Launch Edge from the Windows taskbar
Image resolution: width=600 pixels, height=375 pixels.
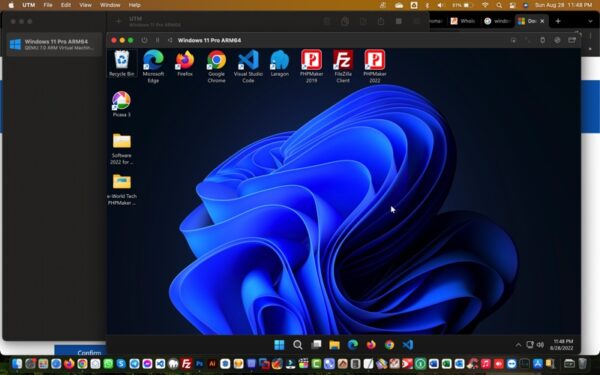click(353, 345)
